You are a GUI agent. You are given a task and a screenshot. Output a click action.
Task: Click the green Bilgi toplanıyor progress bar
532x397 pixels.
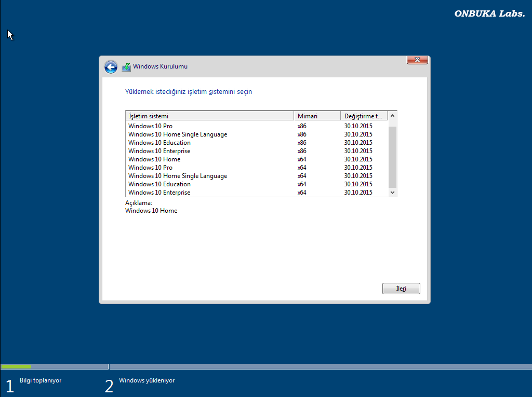click(x=16, y=366)
